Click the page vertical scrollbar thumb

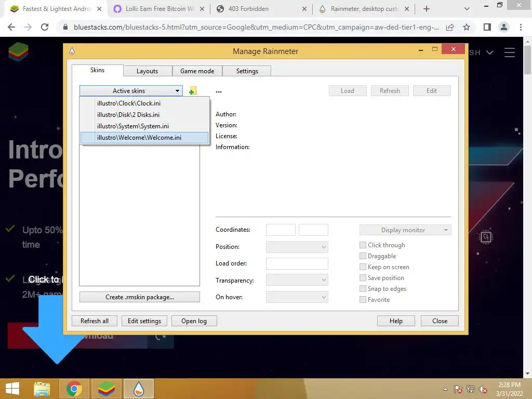click(x=527, y=59)
